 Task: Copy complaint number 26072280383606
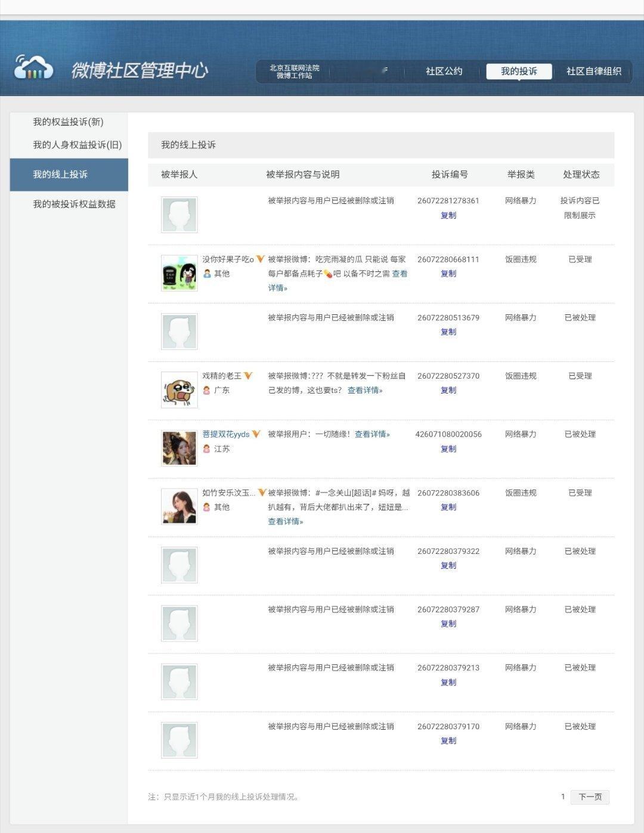point(448,507)
